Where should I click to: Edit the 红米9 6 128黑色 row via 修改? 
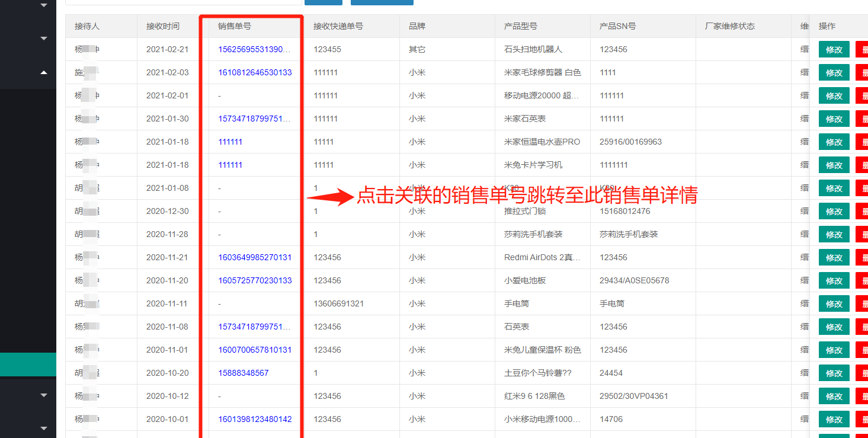[834, 397]
